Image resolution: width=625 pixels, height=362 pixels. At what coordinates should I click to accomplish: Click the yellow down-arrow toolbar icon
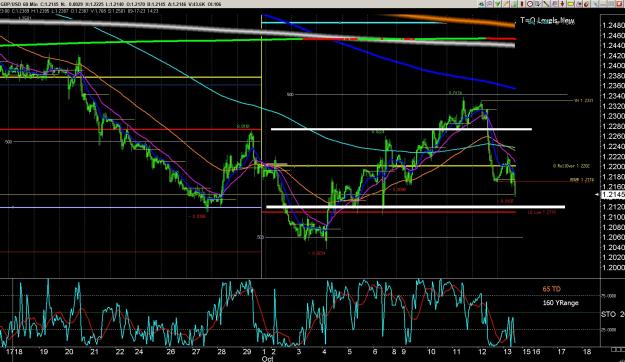point(562,4)
